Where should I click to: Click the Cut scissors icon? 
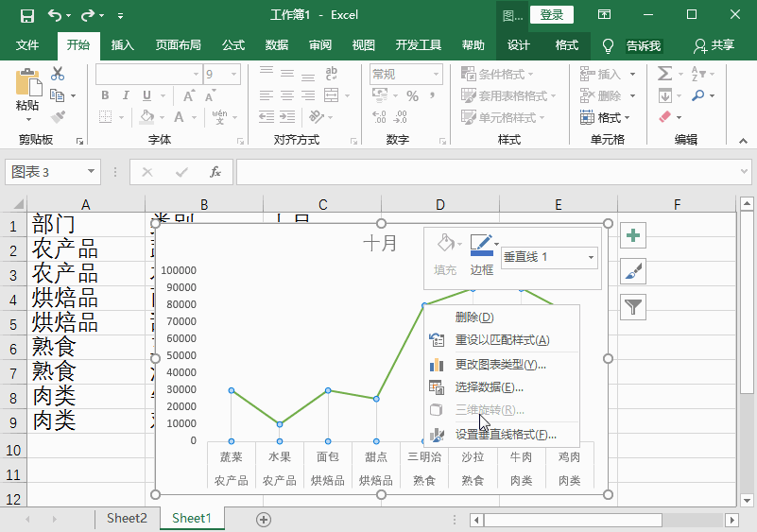58,74
